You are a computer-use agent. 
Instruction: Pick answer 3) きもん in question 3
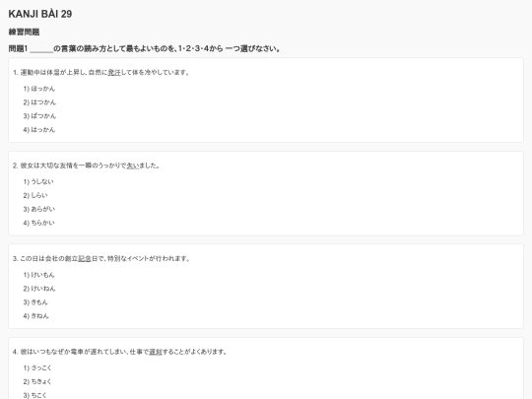click(x=35, y=302)
